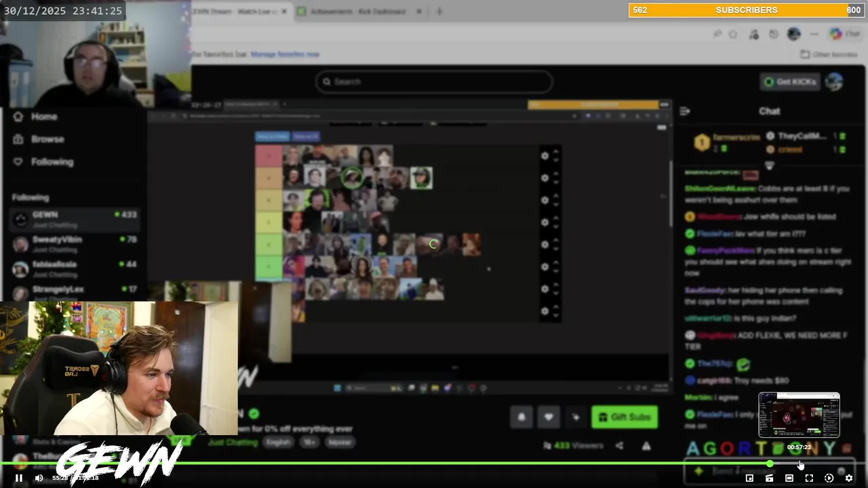Open settings gear for red tier row
Viewport: 868px width, 488px height.
pyautogui.click(x=545, y=156)
